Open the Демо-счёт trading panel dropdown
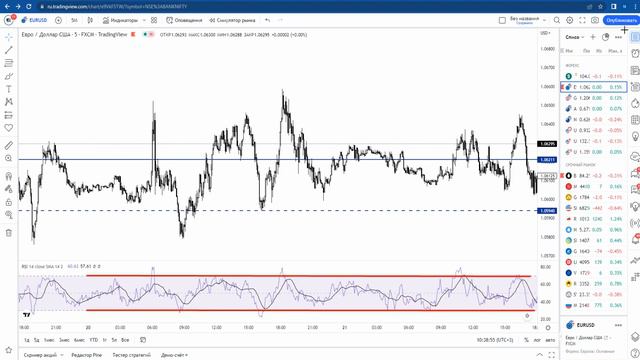Image resolution: width=640 pixels, height=360 pixels. tap(174, 355)
